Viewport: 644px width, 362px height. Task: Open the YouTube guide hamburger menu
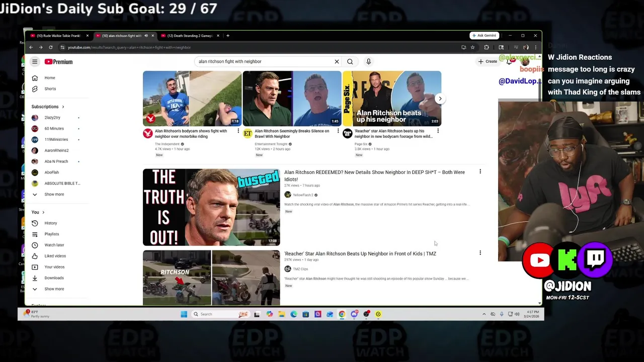tap(35, 62)
